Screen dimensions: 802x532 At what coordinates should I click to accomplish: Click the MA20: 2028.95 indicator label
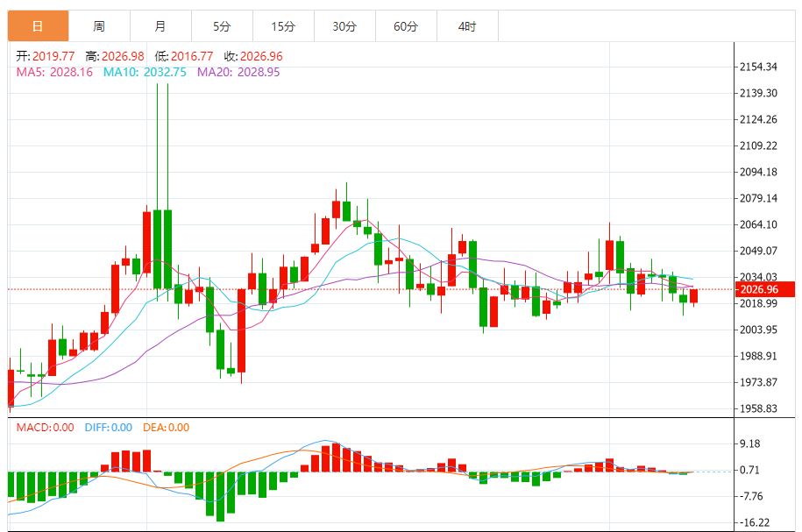[238, 72]
